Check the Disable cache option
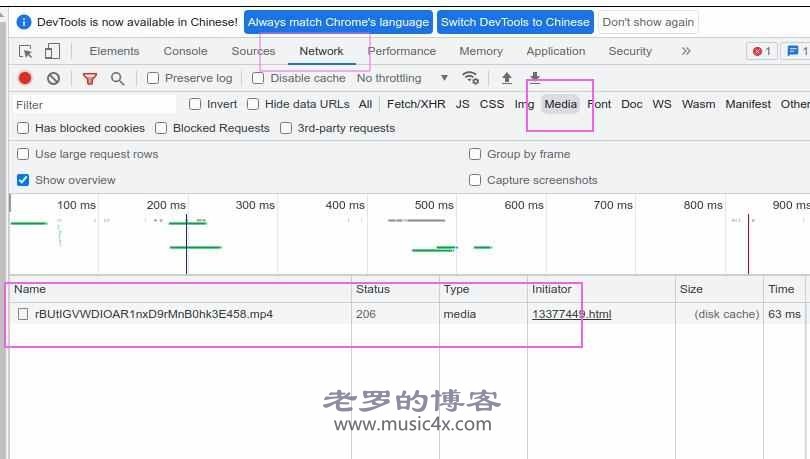Screen dimensions: 810x459 [258, 78]
